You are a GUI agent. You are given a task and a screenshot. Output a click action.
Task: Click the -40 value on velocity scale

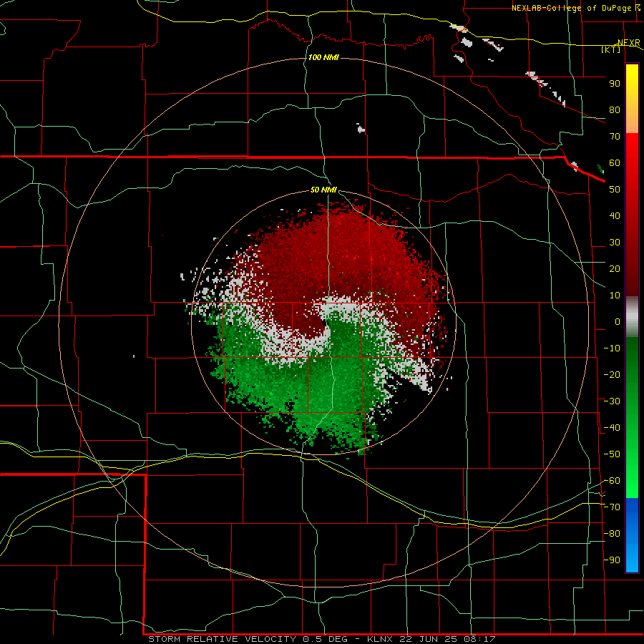coord(612,428)
